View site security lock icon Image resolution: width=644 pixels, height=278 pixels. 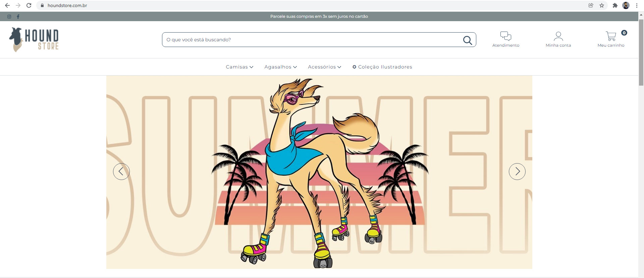42,5
